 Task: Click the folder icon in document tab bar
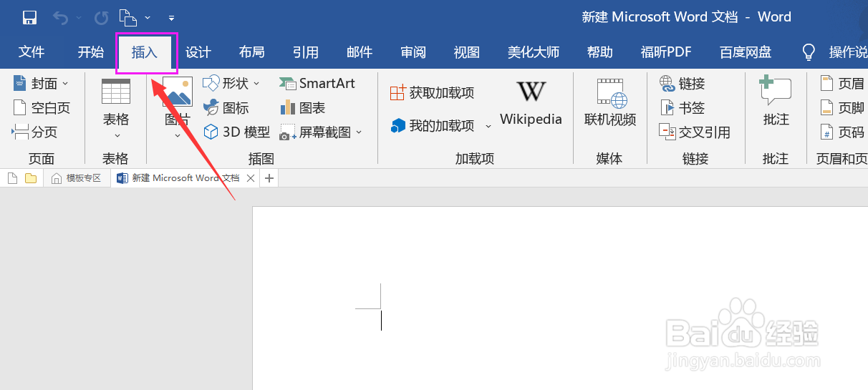[x=31, y=178]
